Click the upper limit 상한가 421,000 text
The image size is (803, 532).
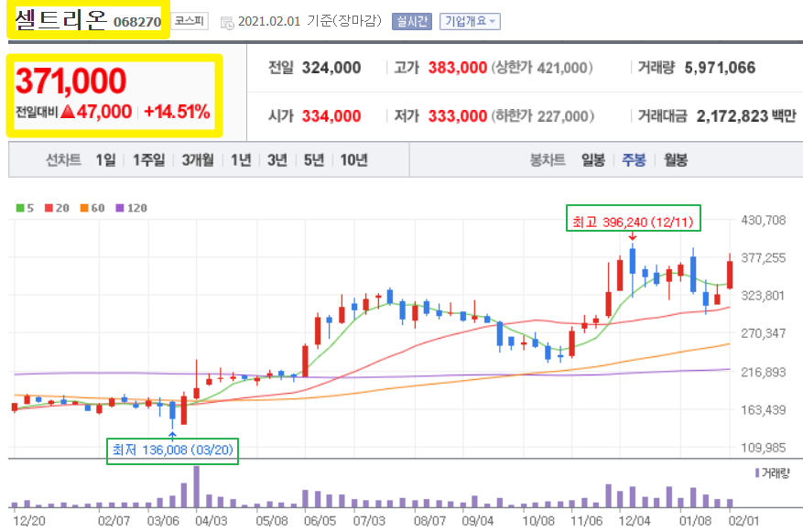542,68
